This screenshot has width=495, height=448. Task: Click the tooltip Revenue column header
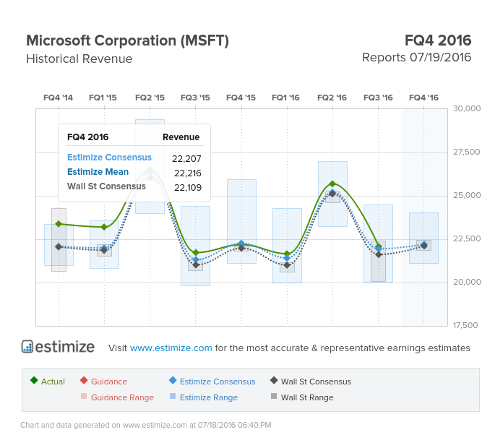coord(181,137)
